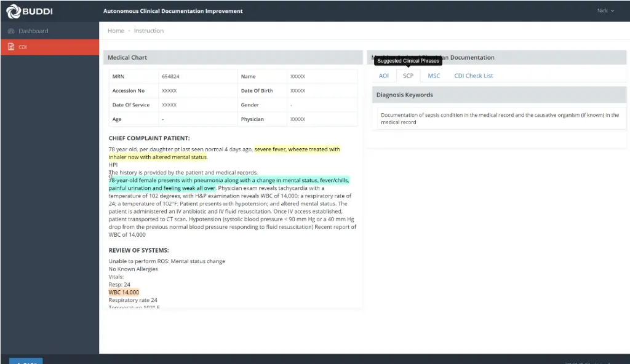630x364 pixels.
Task: Click the CDI document icon
Action: click(11, 47)
